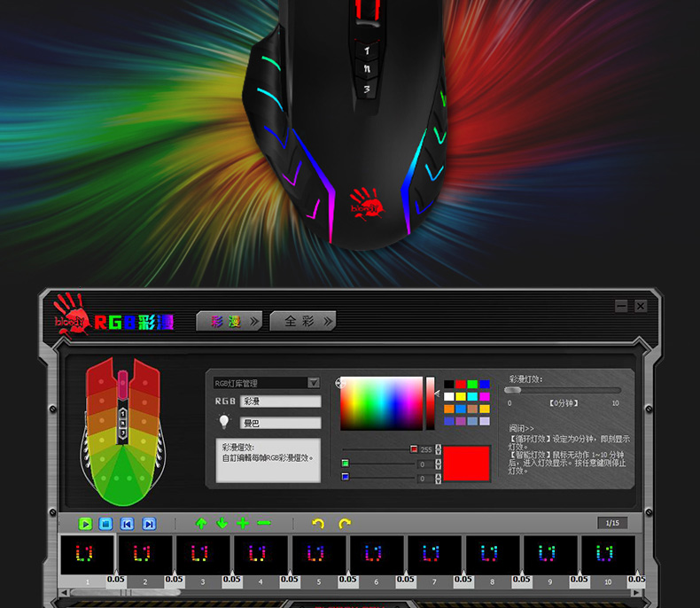The height and width of the screenshot is (608, 700).
Task: Pick a color in the spectrum field
Action: (381, 403)
